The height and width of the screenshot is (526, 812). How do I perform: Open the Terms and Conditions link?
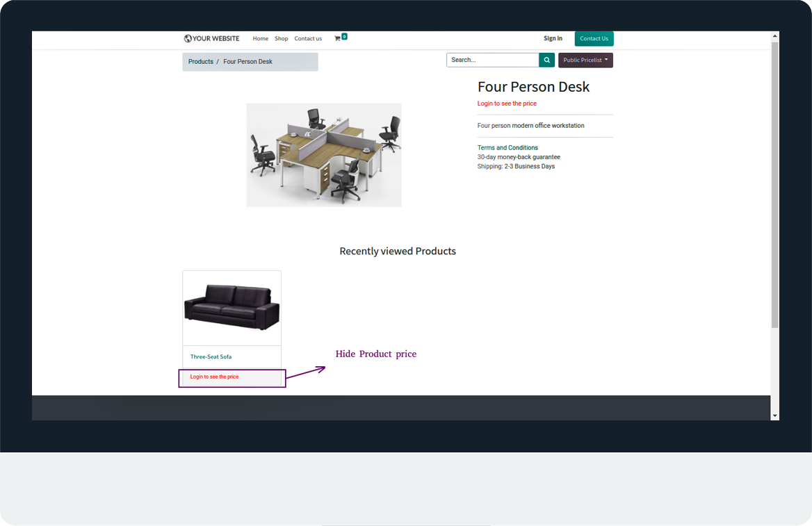(x=507, y=147)
